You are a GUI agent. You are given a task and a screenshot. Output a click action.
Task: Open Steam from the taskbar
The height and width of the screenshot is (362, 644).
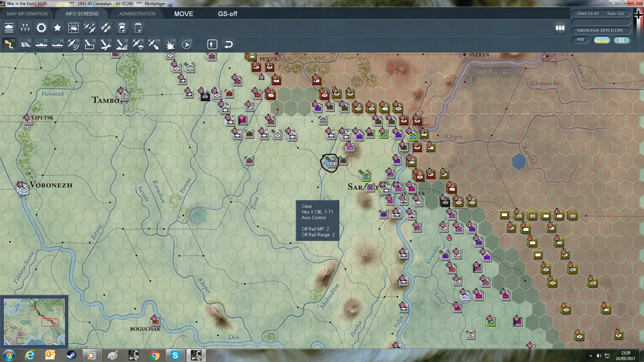[x=71, y=355]
